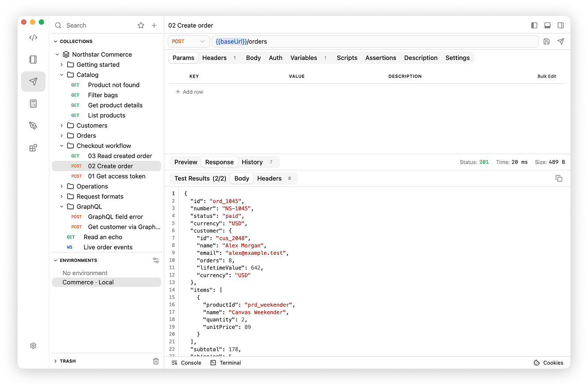Open the notebook icon in left rail
Viewport: 588px width, 388px height.
pos(33,60)
